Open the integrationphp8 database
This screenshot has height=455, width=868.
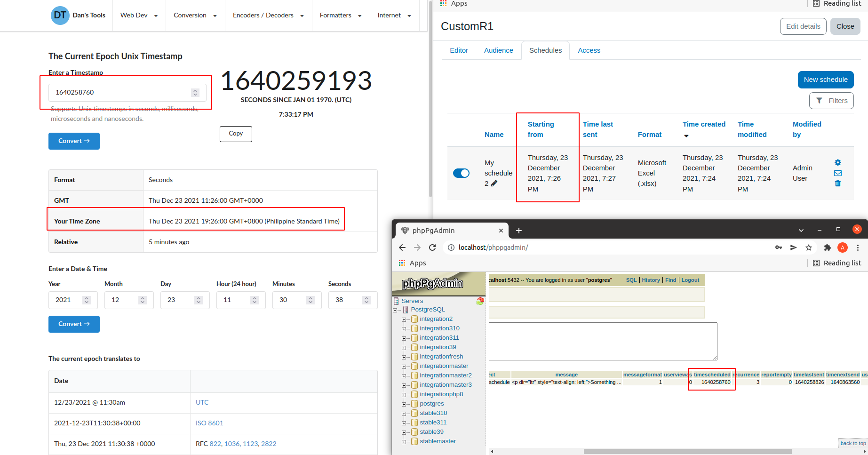tap(441, 394)
